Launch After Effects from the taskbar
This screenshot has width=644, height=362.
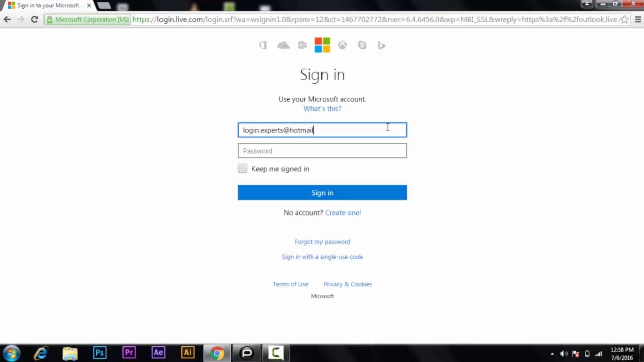click(158, 353)
